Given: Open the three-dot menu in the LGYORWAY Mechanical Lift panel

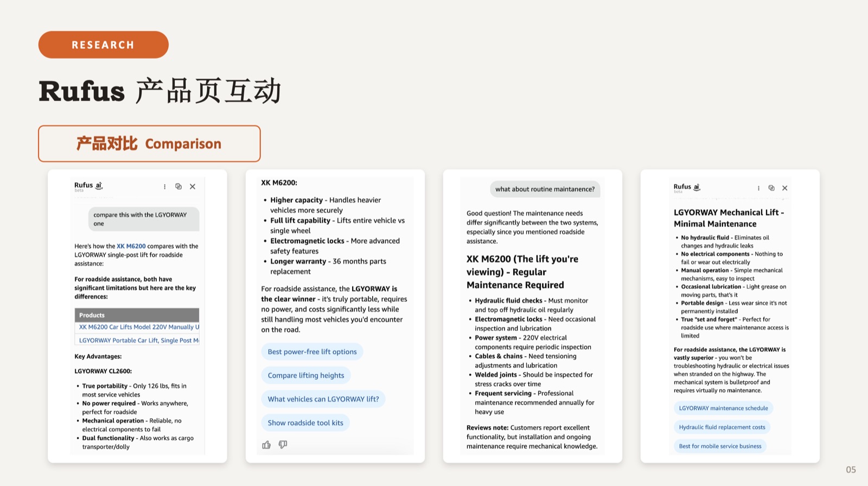Looking at the screenshot, I should click(758, 188).
